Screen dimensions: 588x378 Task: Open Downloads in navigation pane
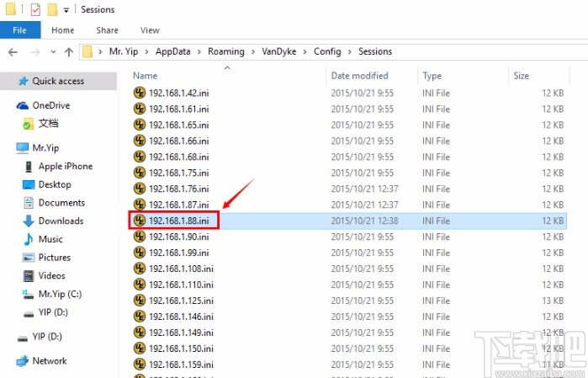pyautogui.click(x=61, y=221)
